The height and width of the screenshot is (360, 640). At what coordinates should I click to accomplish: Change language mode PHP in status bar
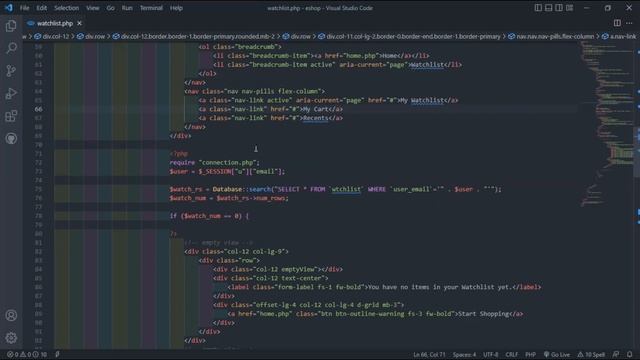click(530, 354)
